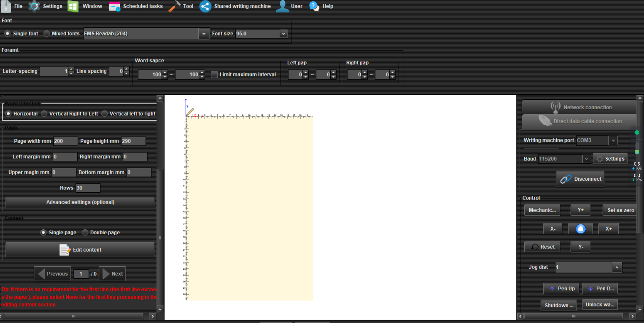Click the Settings gear icon in menu bar
The image size is (644, 323).
coord(34,6)
